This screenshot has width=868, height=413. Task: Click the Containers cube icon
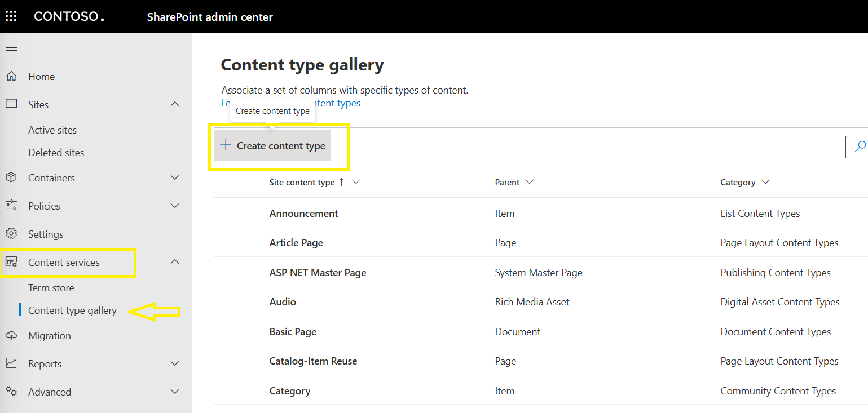click(11, 177)
